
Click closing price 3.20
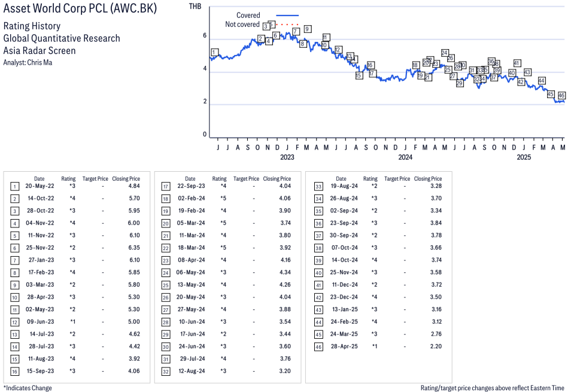point(285,371)
